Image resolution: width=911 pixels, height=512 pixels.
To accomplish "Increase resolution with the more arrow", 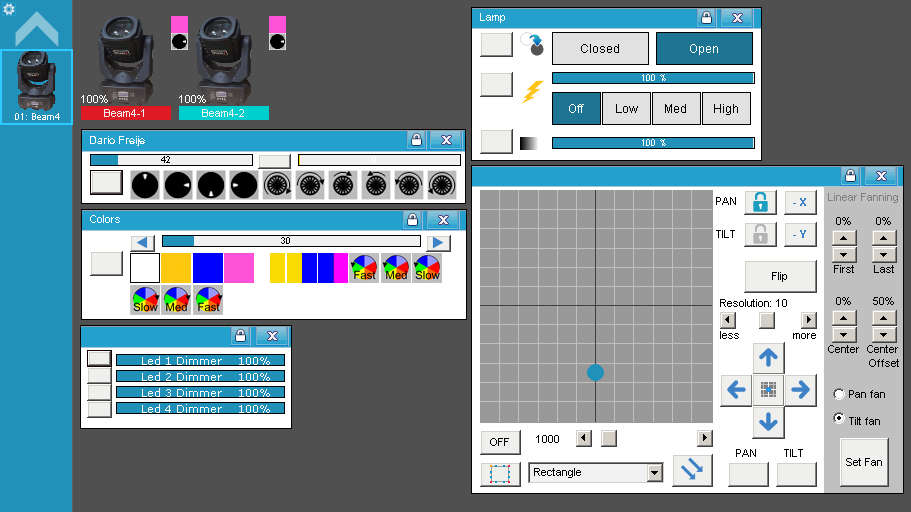I will [x=808, y=320].
